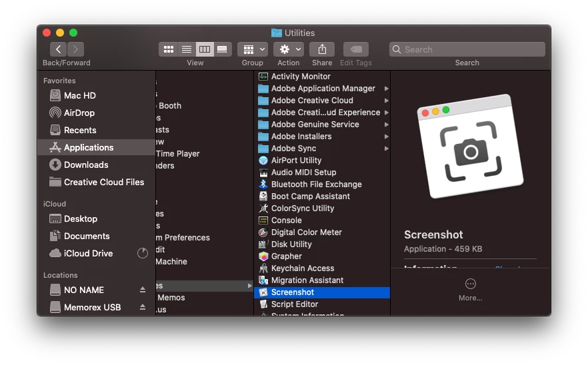Viewport: 588px width, 365px height.
Task: Select Keychain Access app
Action: [322, 268]
